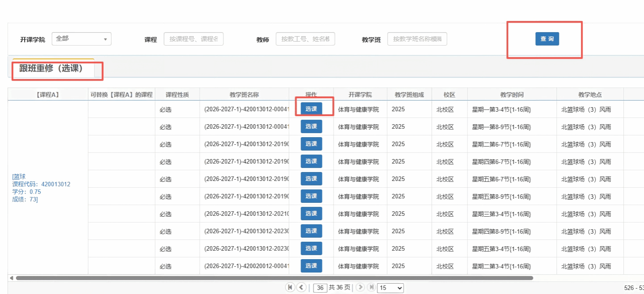This screenshot has height=294, width=644.
Task: Click the next page arrow icon
Action: pyautogui.click(x=360, y=287)
